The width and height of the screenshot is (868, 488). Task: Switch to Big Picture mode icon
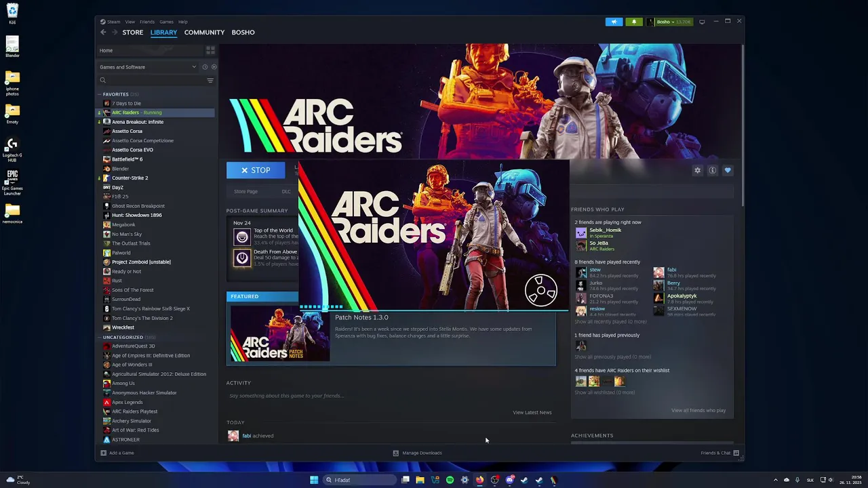(702, 22)
